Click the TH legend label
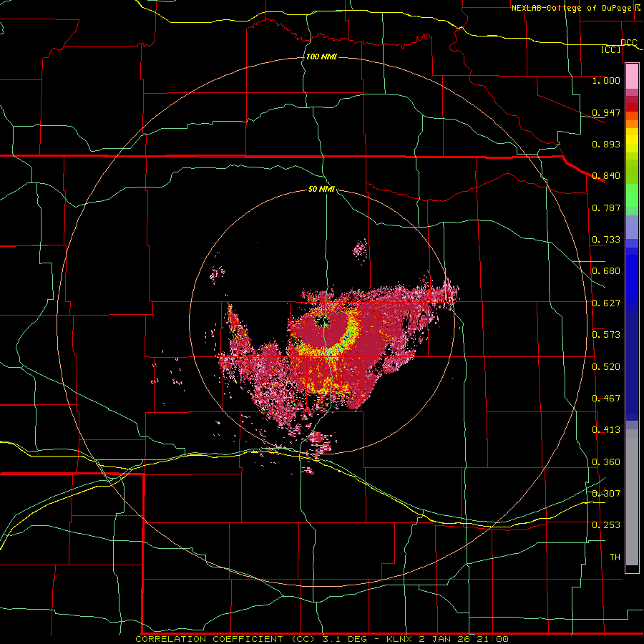Screen dimensions: 644x644 (x=615, y=557)
